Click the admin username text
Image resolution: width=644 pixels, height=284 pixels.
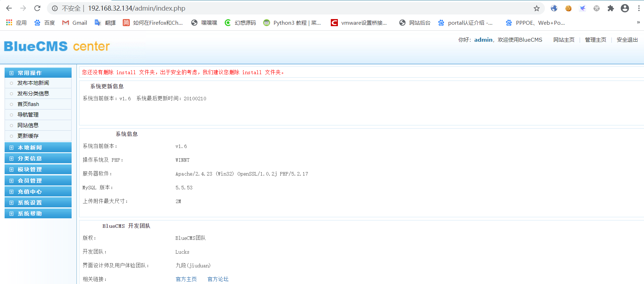click(x=483, y=40)
